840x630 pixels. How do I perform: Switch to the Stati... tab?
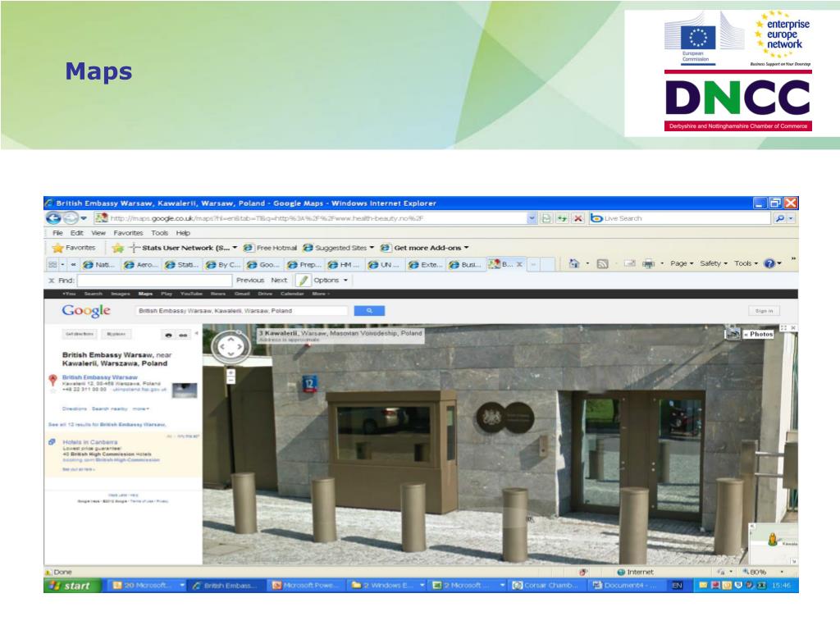pos(181,265)
